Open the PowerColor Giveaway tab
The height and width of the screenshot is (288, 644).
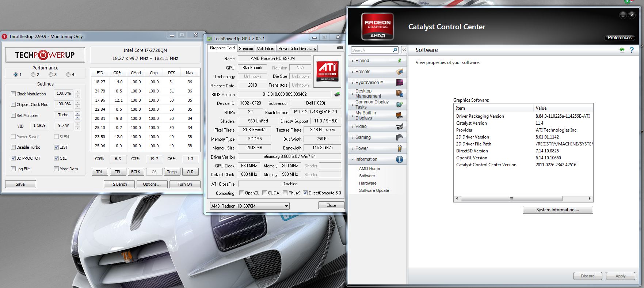pyautogui.click(x=297, y=49)
